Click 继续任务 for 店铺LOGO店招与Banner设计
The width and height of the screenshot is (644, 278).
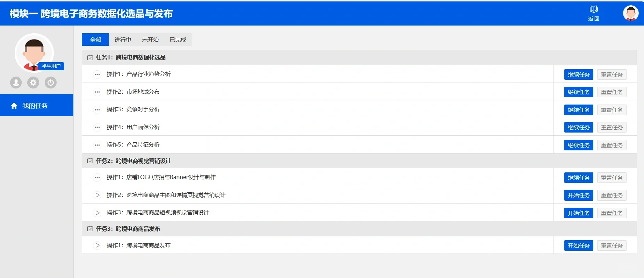point(579,178)
